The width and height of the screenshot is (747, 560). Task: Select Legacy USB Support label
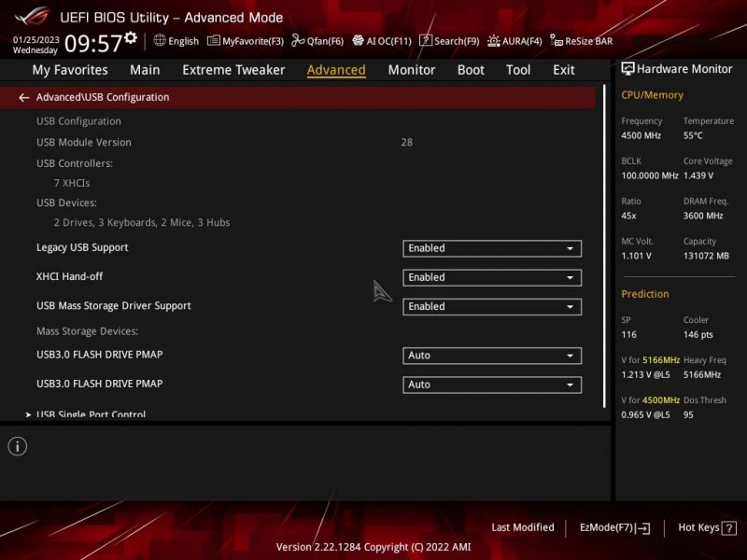point(82,247)
